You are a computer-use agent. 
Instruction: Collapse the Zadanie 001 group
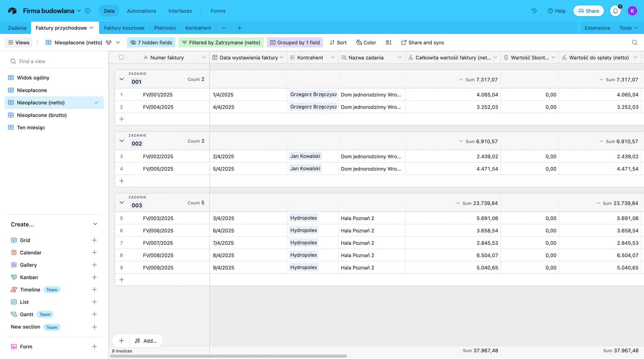pos(122,79)
